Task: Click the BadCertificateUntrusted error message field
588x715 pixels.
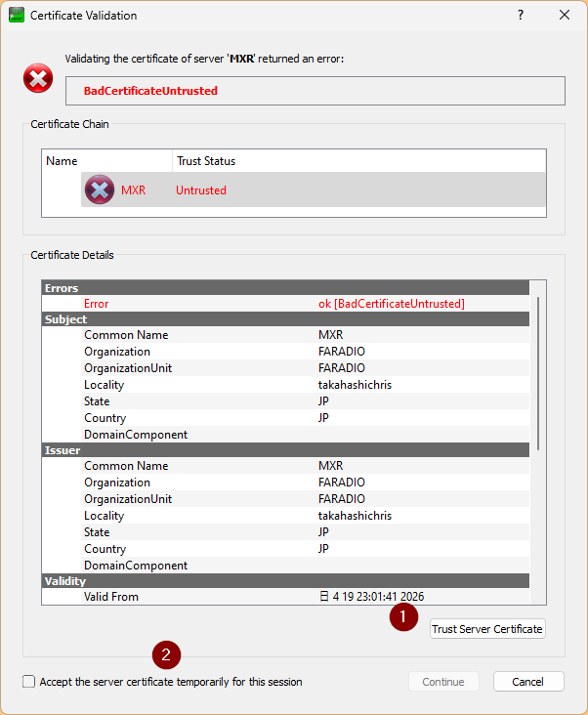Action: (x=315, y=91)
